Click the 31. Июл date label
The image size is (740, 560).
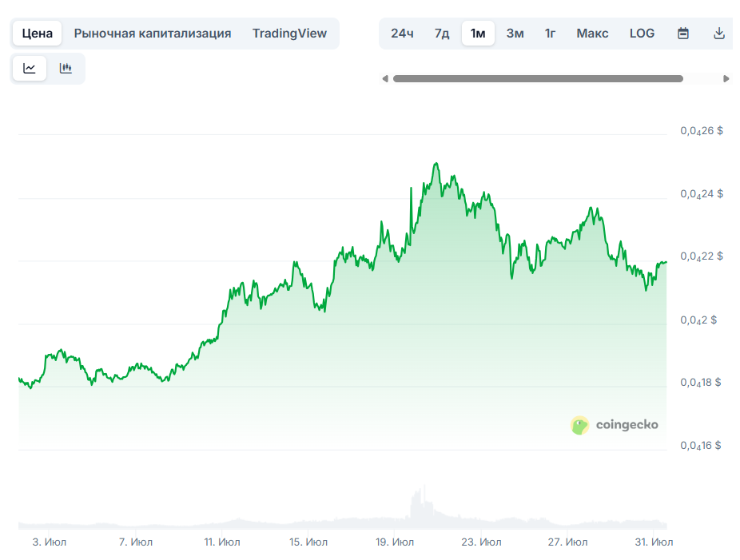tap(654, 542)
